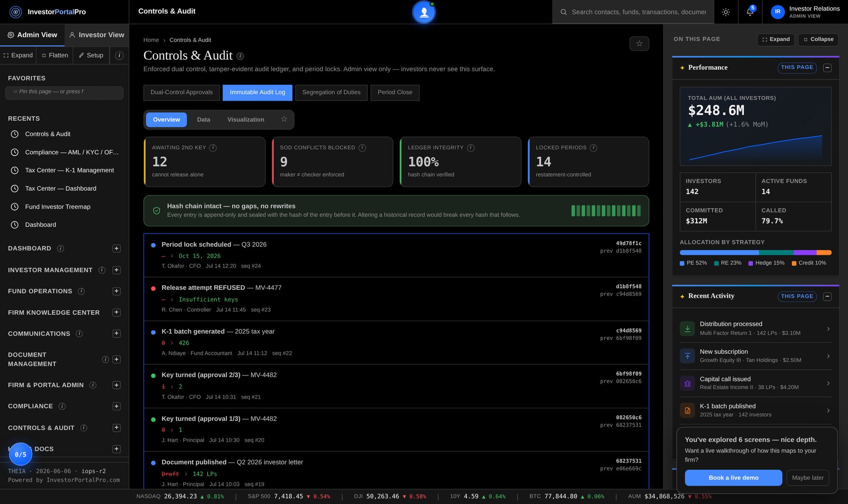The height and width of the screenshot is (504, 848).
Task: Click info icon on SOD Conflicts Blocked card
Action: pyautogui.click(x=362, y=148)
